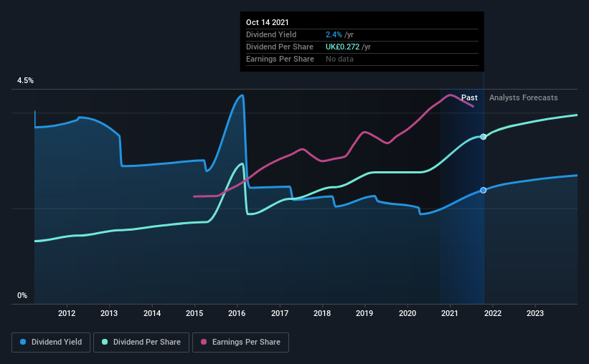Image resolution: width=589 pixels, height=364 pixels.
Task: Click the tooltip date 'Oct 14 2021'
Action: click(268, 22)
